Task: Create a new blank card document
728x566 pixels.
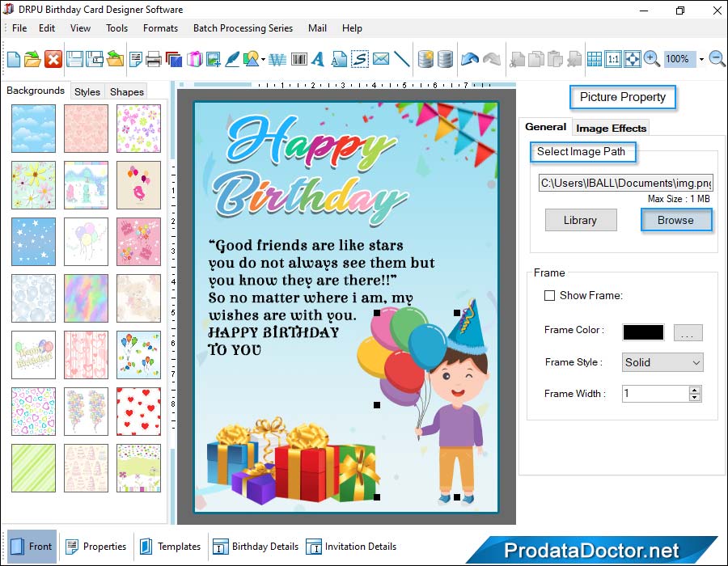Action: click(x=14, y=59)
